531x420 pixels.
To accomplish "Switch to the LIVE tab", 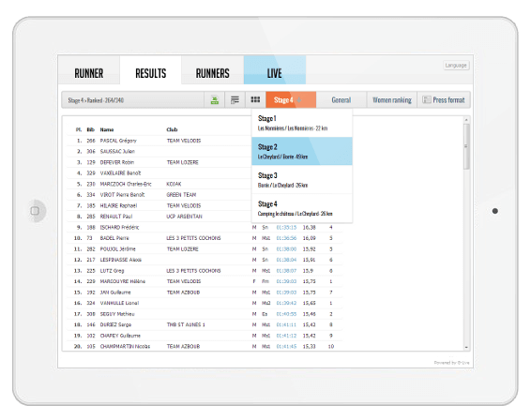I will tap(275, 70).
